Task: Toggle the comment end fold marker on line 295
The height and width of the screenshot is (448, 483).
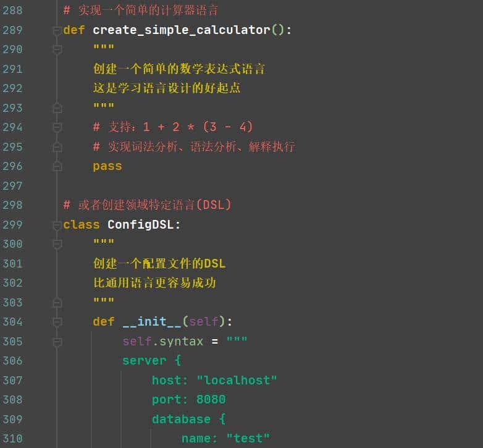Action: coord(57,147)
